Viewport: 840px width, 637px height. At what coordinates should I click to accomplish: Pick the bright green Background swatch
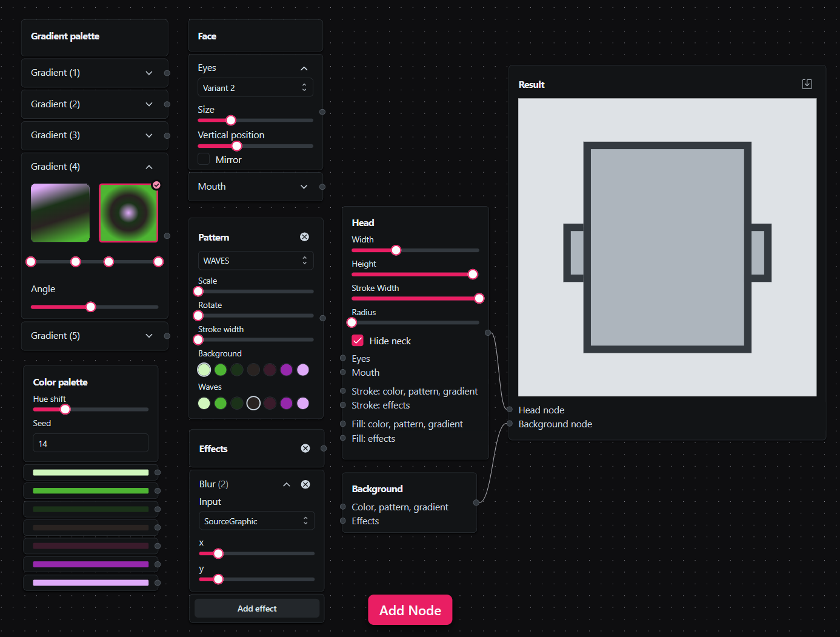(221, 370)
